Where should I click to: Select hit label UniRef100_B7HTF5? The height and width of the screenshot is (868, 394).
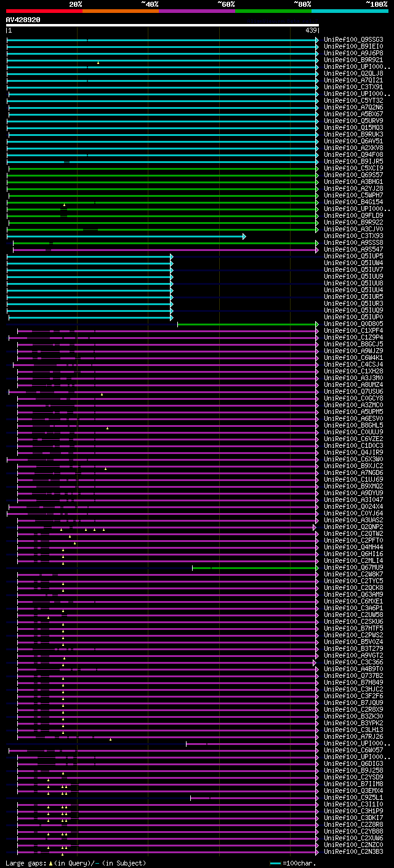tap(353, 629)
